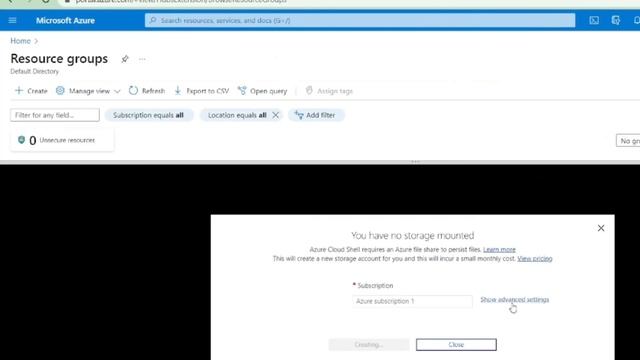The width and height of the screenshot is (640, 360).
Task: Open the ellipsis more options beside Resource groups
Action: [x=142, y=59]
